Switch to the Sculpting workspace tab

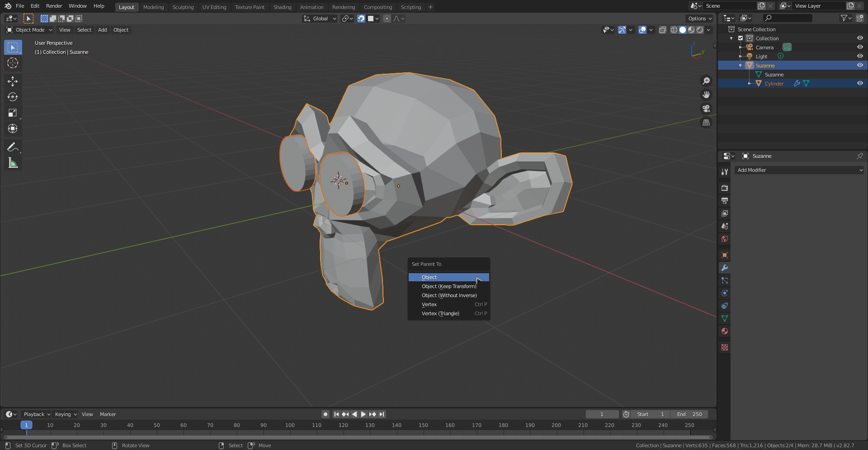183,7
